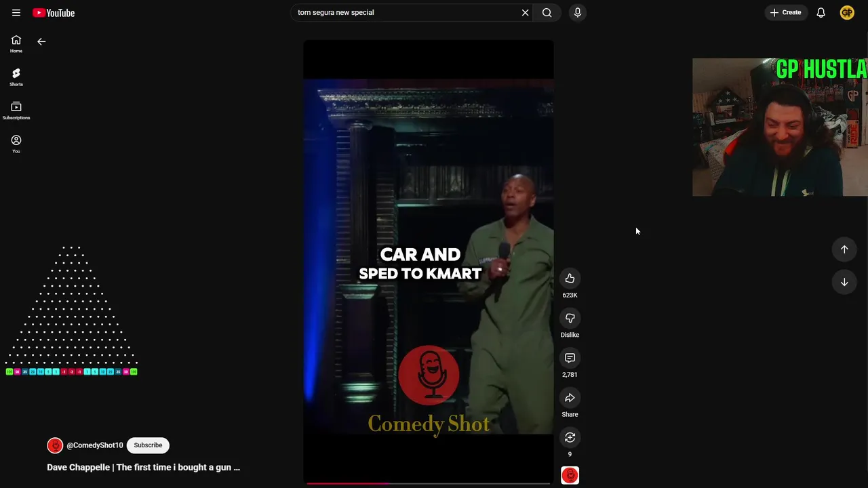Like this Short
The image size is (868, 488).
pos(570,279)
